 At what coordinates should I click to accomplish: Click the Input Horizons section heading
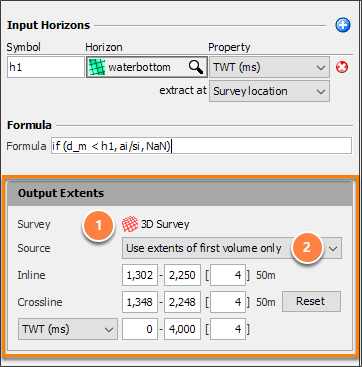coord(48,25)
